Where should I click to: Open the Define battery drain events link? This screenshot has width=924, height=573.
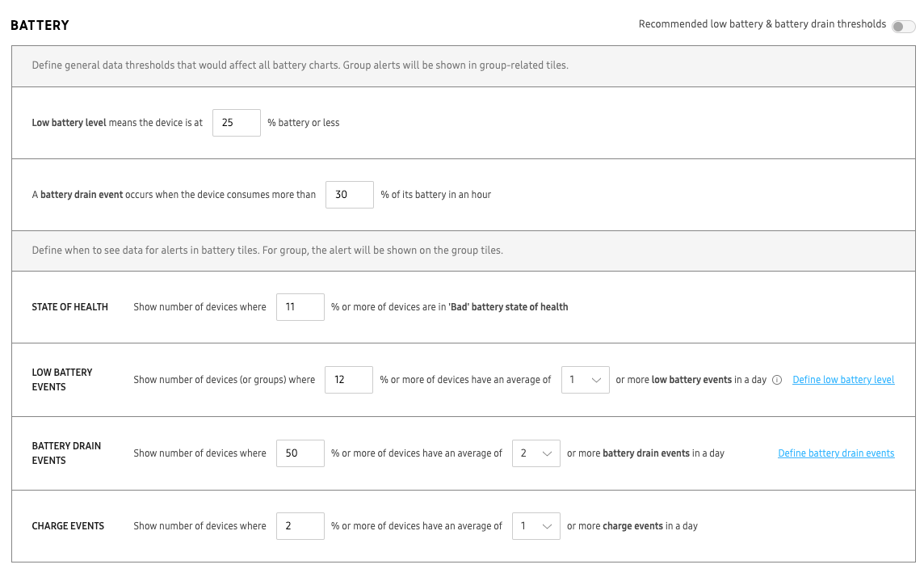click(x=836, y=453)
